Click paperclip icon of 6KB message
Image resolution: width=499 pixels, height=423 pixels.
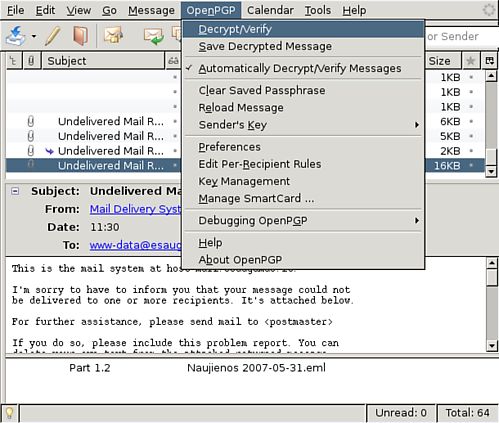point(31,121)
